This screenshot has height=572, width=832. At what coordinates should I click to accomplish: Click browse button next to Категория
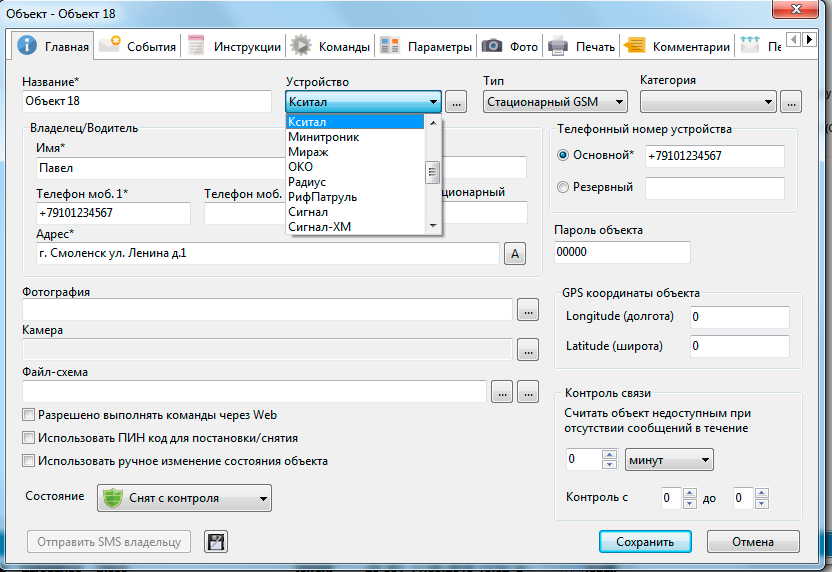click(x=791, y=102)
